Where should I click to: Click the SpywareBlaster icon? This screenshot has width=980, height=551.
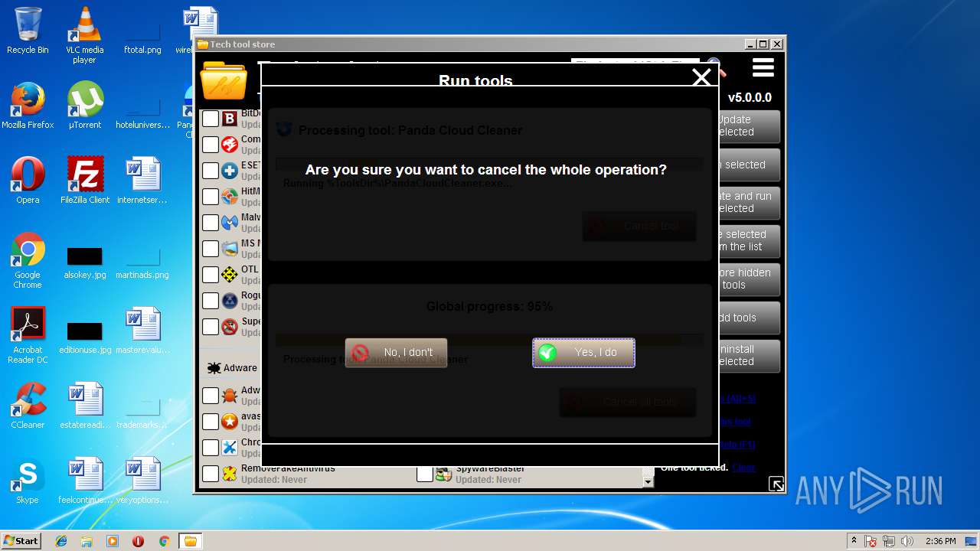coord(444,474)
